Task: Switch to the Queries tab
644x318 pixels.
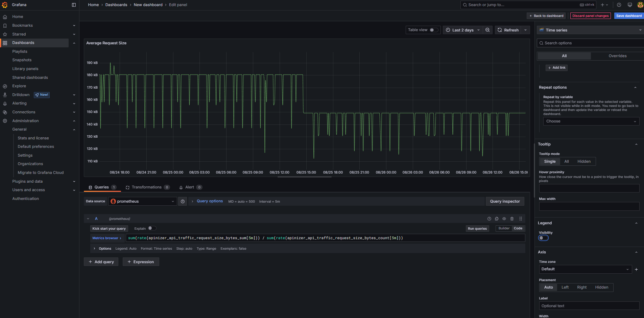Action: pyautogui.click(x=102, y=187)
